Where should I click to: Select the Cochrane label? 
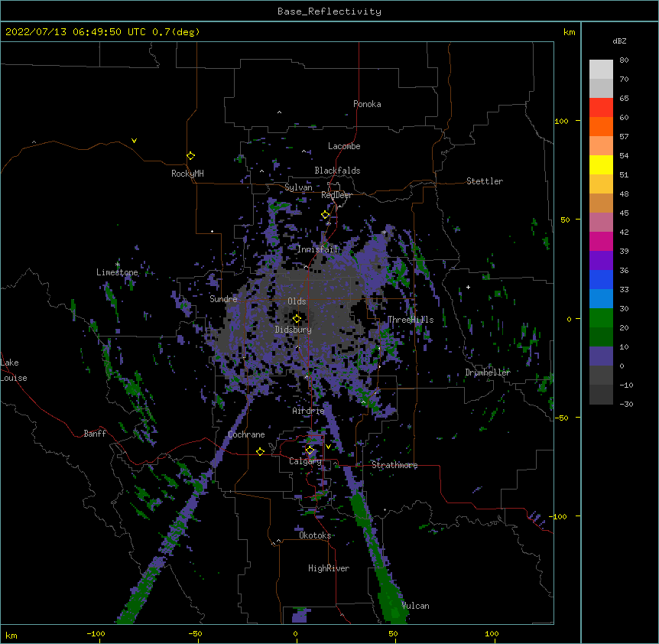(246, 434)
